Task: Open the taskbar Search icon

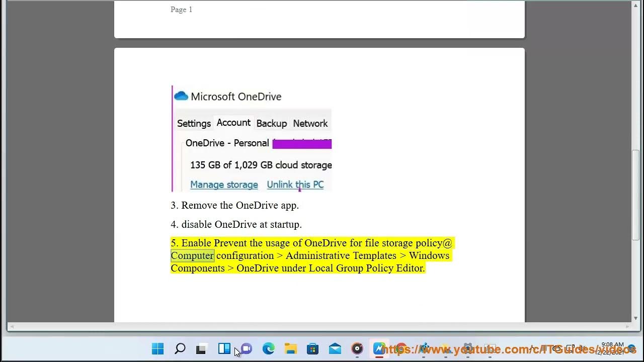Action: click(180, 348)
